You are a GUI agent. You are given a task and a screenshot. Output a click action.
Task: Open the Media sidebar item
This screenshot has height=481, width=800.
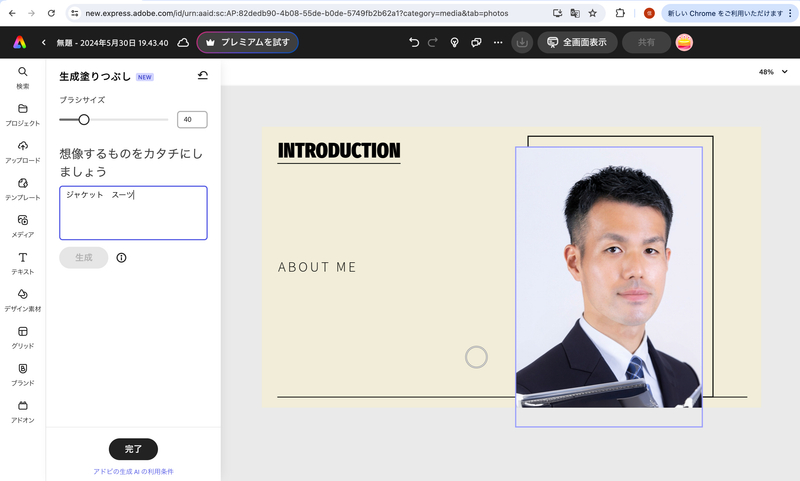(22, 226)
